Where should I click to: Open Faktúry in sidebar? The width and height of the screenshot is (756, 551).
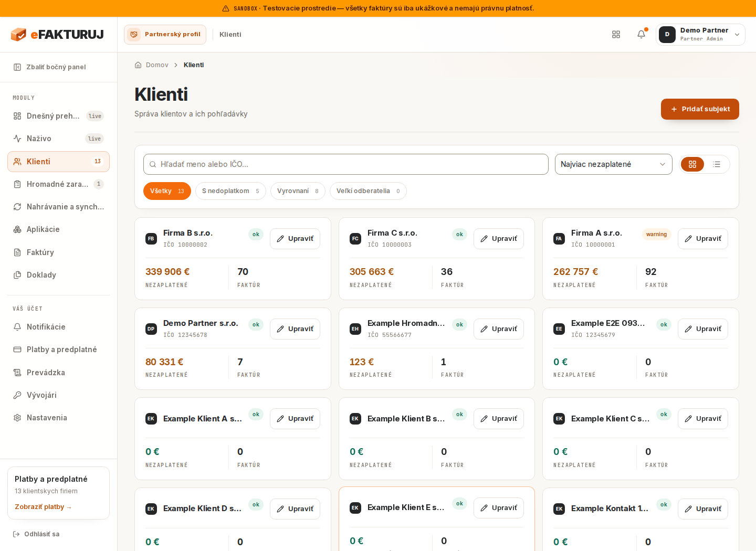58,252
